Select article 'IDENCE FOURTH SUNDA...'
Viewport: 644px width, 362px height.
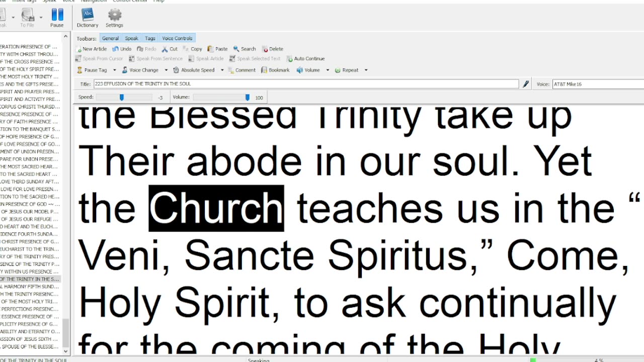(30, 234)
